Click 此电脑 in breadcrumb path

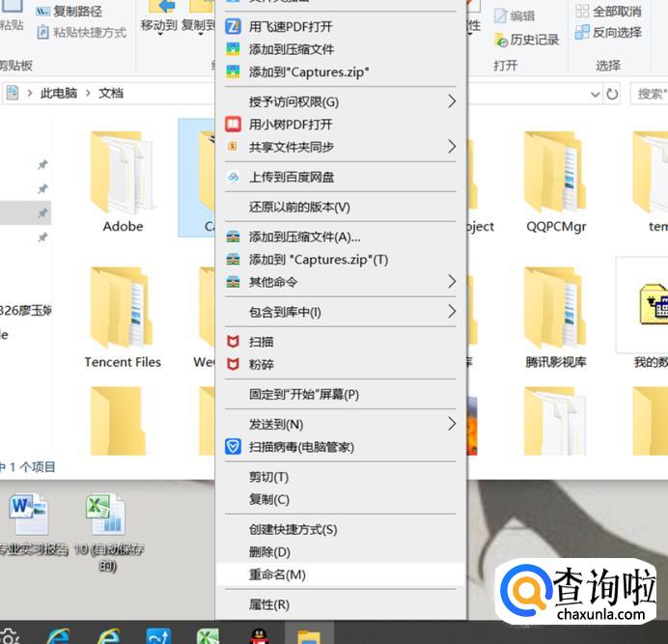[x=59, y=93]
